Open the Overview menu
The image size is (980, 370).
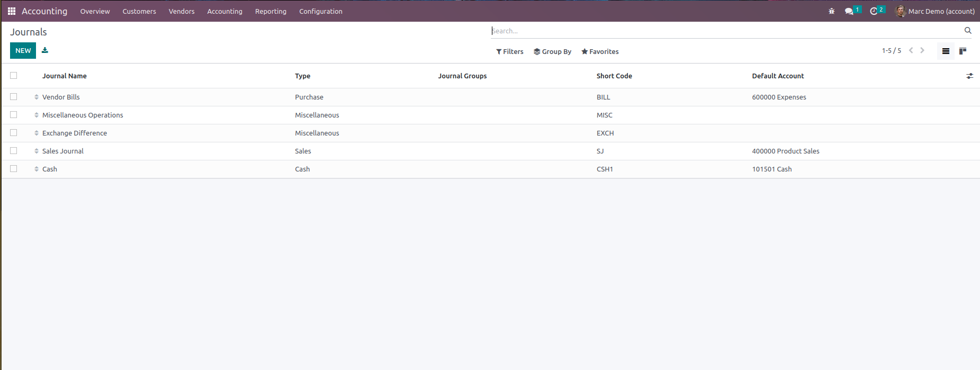pyautogui.click(x=95, y=11)
